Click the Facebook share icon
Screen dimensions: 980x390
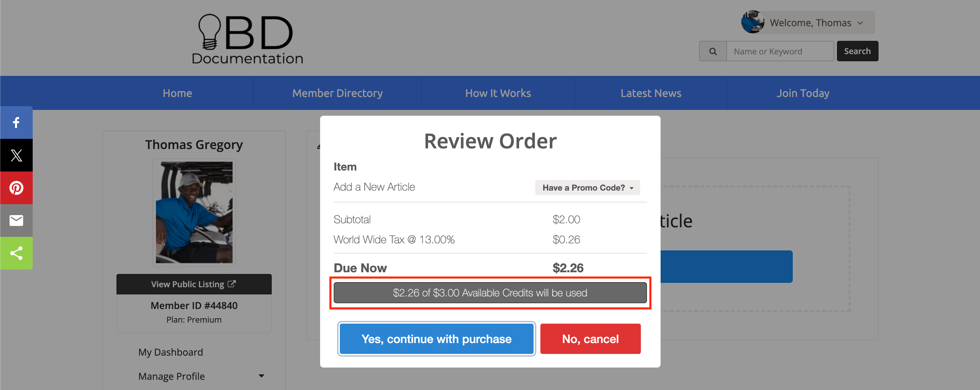pyautogui.click(x=16, y=123)
